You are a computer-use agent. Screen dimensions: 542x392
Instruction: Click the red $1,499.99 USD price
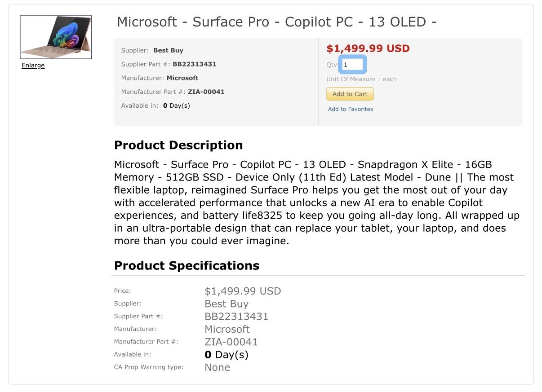pyautogui.click(x=368, y=48)
